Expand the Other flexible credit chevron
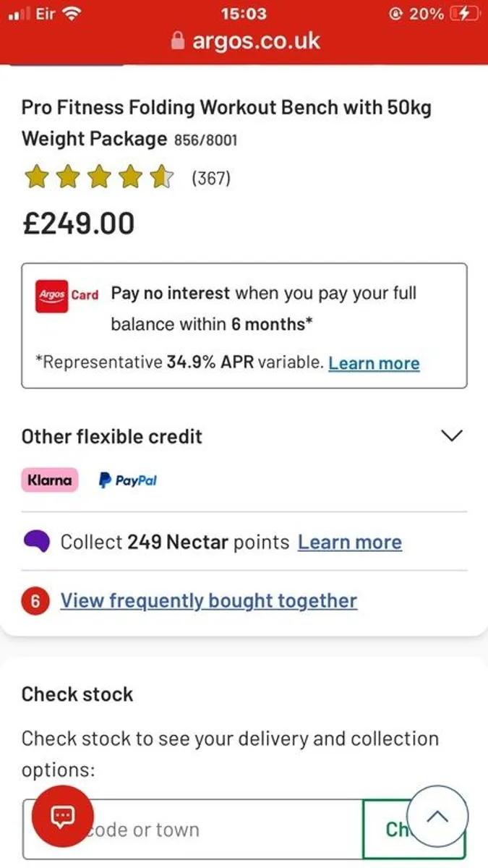Image resolution: width=488 pixels, height=868 pixels. [452, 436]
